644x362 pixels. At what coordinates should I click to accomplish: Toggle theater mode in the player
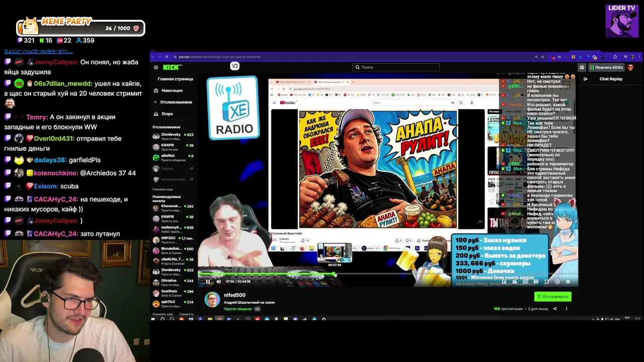536,282
